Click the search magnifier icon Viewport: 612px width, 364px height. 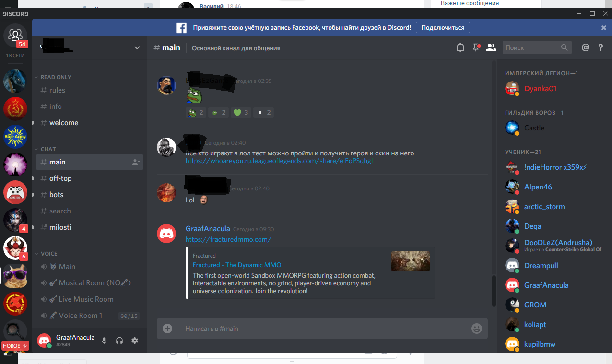(x=564, y=47)
